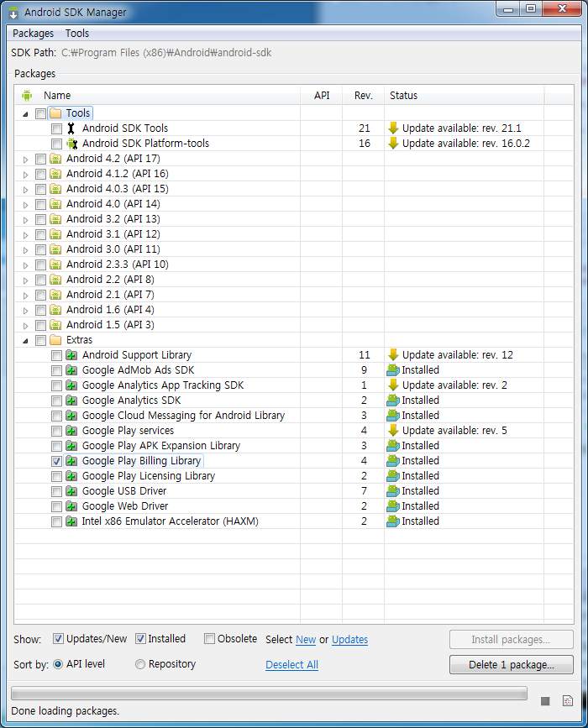Viewport: 588px width, 728px height.
Task: Expand the Android 4.1.2 (API 16) node
Action: click(25, 174)
